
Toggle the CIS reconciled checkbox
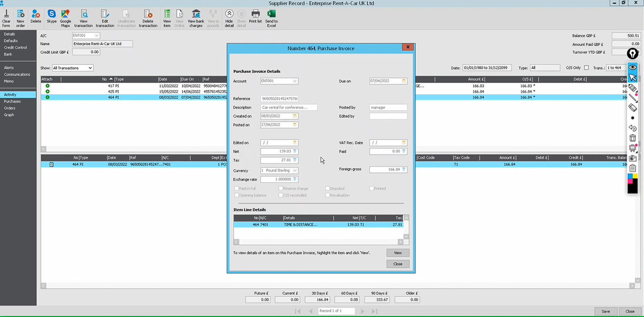pyautogui.click(x=280, y=195)
